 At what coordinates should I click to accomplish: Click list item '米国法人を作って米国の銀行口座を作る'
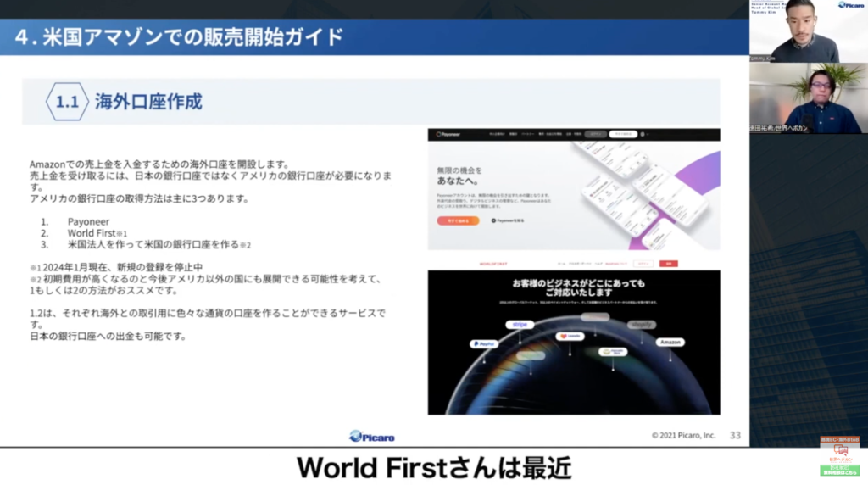153,244
